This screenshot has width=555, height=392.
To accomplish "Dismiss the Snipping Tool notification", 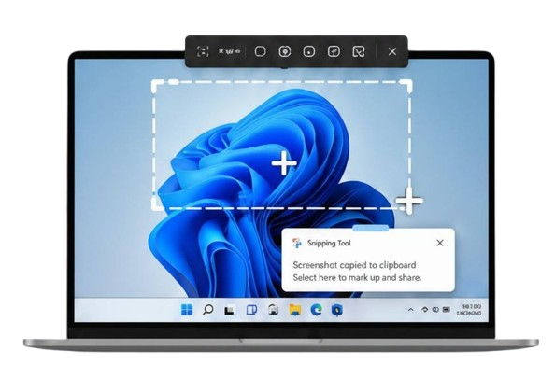I will (440, 243).
